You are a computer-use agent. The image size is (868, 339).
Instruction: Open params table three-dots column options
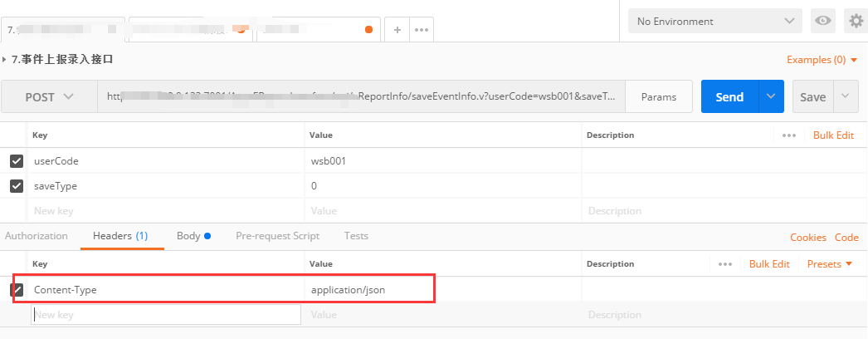click(788, 135)
